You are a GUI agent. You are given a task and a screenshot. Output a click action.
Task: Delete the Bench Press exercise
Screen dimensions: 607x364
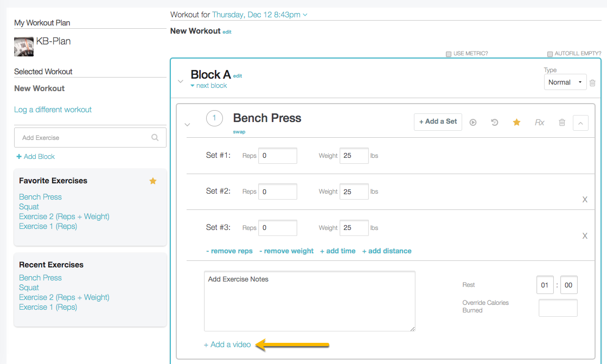click(562, 123)
